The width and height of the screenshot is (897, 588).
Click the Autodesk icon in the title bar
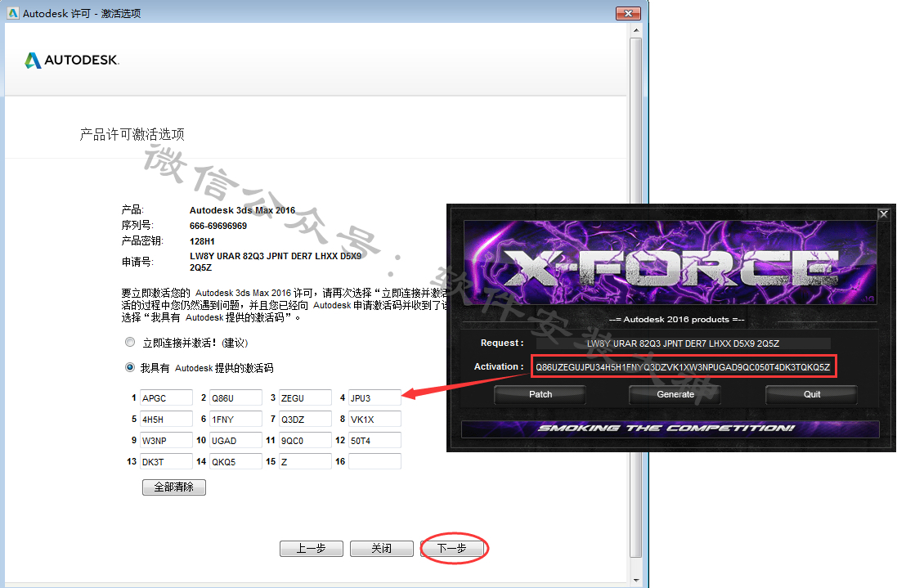[12, 12]
